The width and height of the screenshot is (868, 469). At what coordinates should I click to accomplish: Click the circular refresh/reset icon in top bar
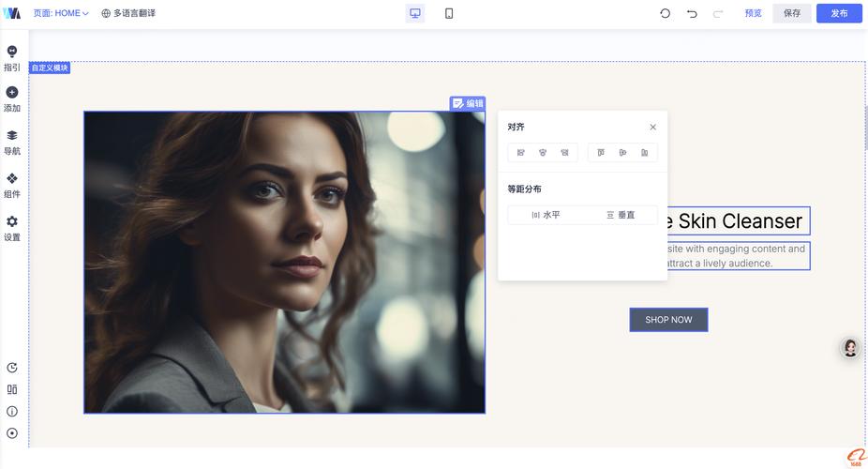pyautogui.click(x=665, y=13)
